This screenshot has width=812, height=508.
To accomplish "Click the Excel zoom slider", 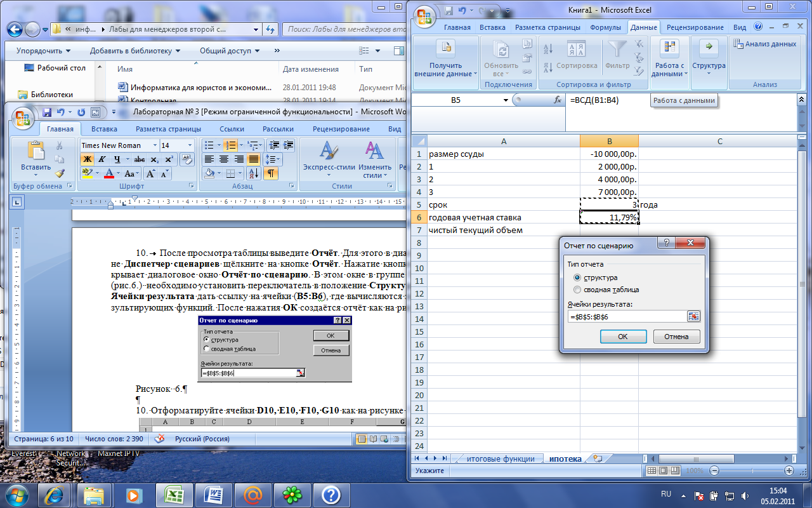I will (752, 471).
